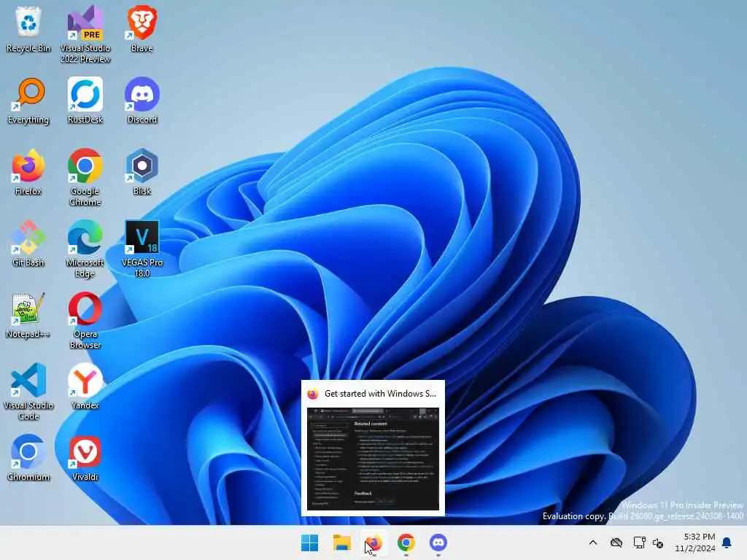The width and height of the screenshot is (747, 560).
Task: Open the muted volume tray icon
Action: click(x=659, y=542)
